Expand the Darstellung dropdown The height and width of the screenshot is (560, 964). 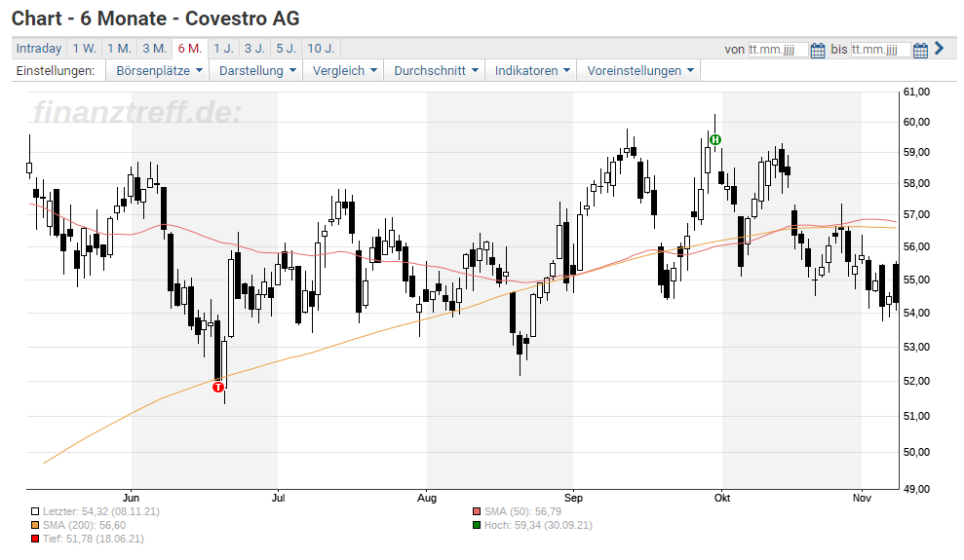pos(257,71)
